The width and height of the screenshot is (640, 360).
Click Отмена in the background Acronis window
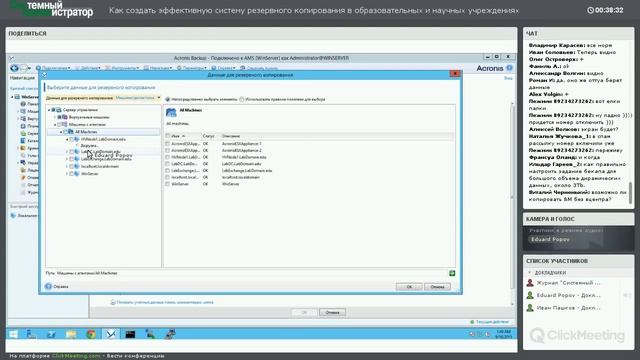(x=332, y=312)
